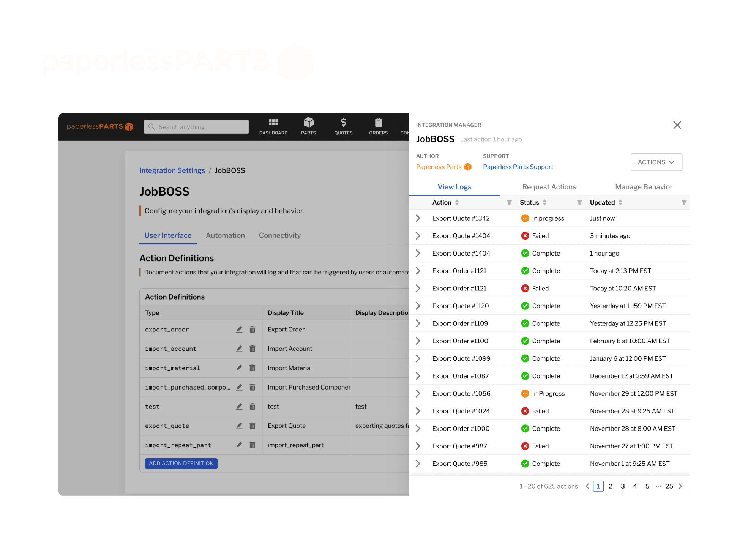Delete the import_purchased_compo definition
This screenshot has height=560, width=748.
click(252, 387)
